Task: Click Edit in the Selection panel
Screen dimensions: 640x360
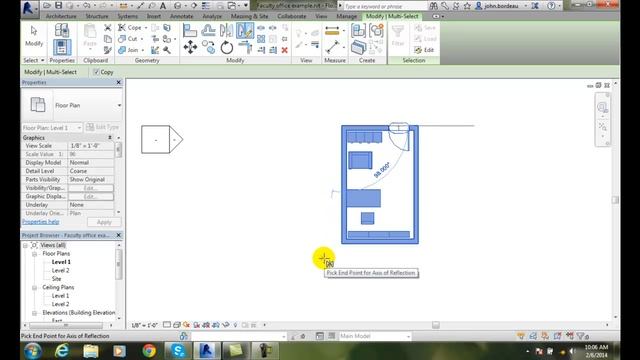Action: [424, 50]
